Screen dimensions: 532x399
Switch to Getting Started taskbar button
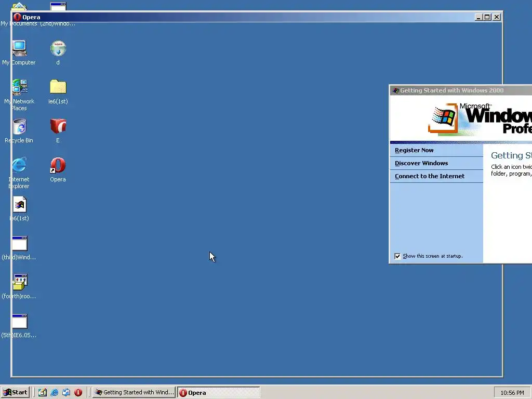click(x=134, y=393)
